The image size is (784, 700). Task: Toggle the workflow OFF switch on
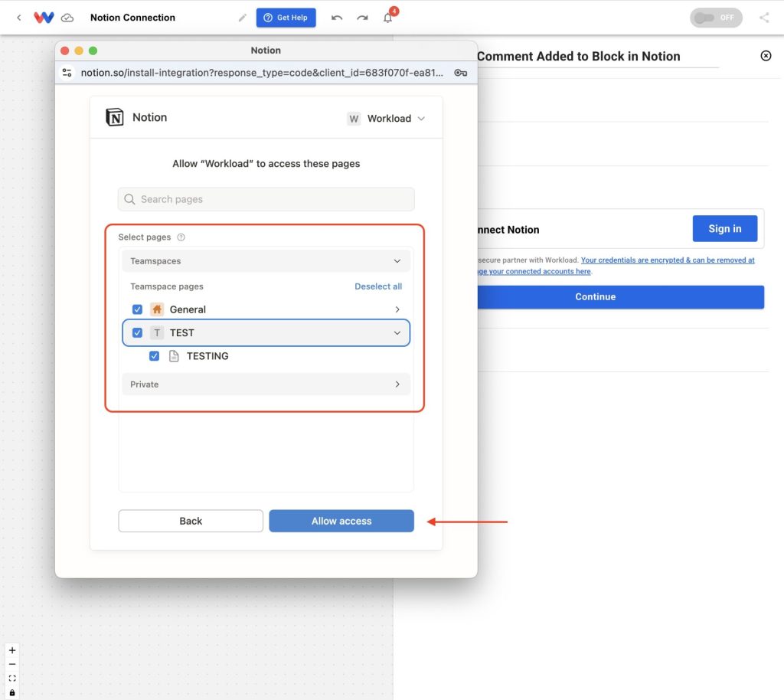pyautogui.click(x=716, y=18)
